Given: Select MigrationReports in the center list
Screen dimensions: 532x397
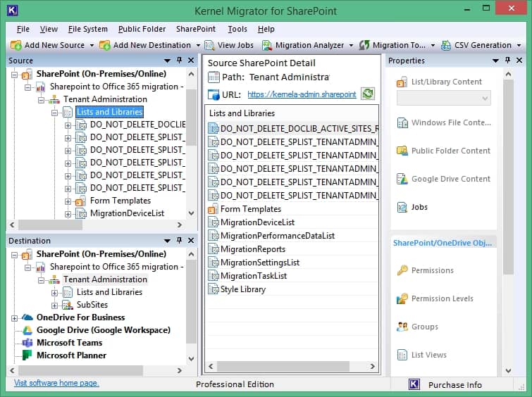Looking at the screenshot, I should pos(253,249).
